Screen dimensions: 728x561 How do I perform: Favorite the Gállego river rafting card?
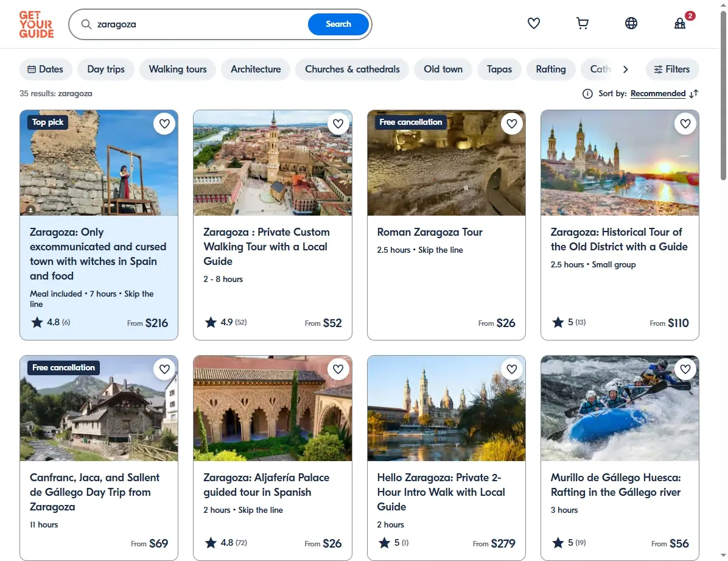(685, 369)
